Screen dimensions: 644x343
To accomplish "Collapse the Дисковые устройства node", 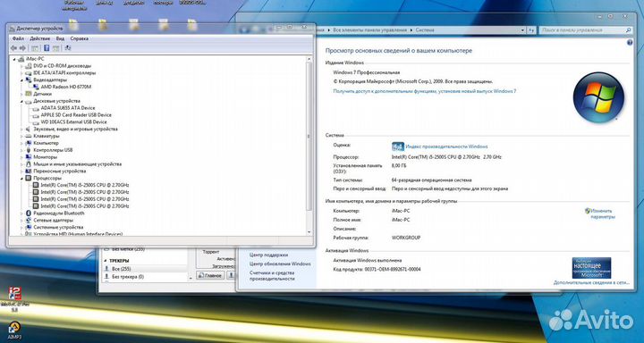I will coord(21,101).
